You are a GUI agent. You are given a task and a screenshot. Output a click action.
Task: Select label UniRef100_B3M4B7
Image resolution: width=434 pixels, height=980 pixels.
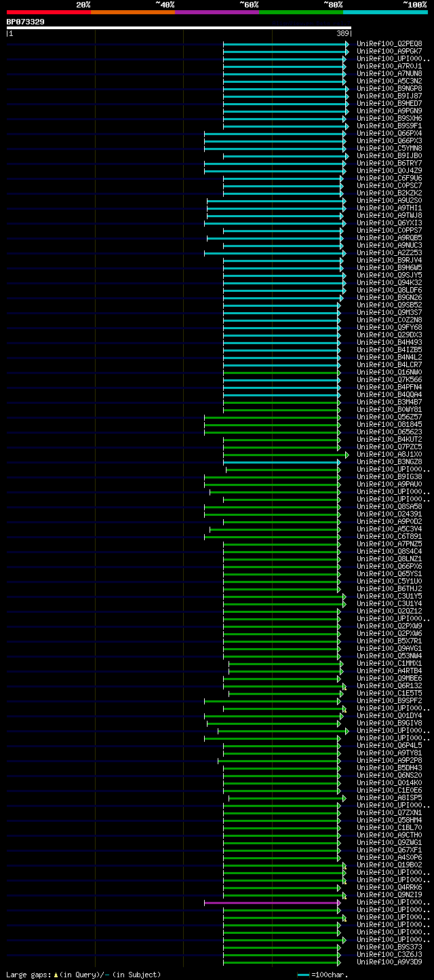coord(389,402)
